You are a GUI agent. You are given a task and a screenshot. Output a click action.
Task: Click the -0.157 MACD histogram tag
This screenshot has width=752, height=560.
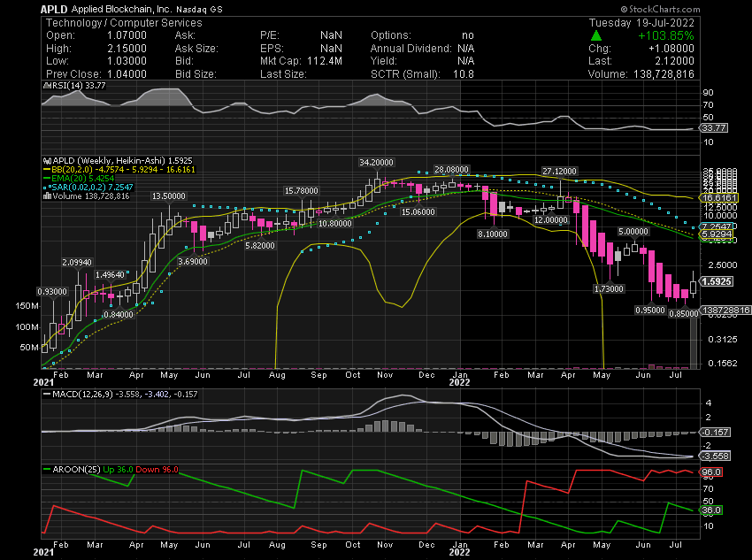click(x=716, y=433)
